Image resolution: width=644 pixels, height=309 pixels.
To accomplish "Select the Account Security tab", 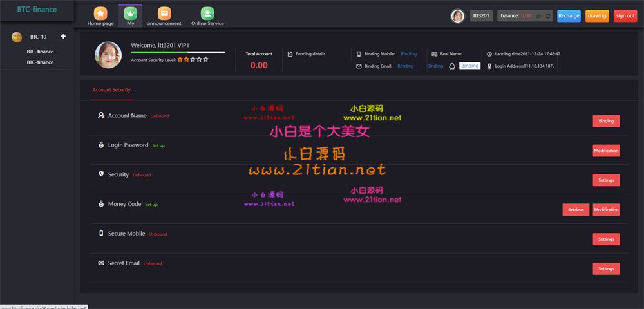I will (x=111, y=90).
